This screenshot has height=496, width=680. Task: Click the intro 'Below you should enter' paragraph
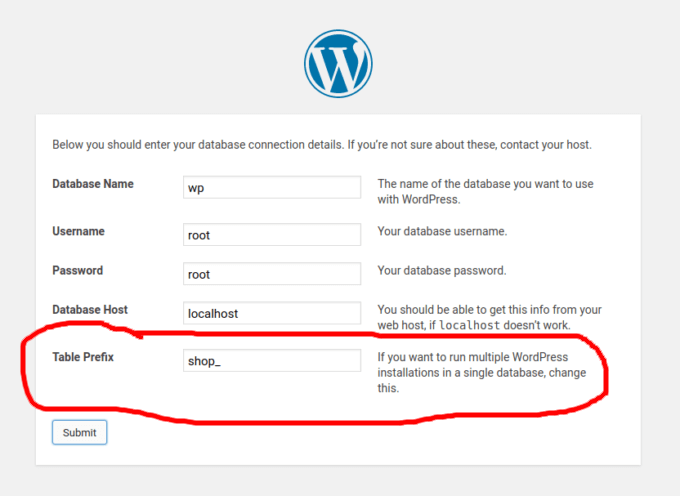coord(322,144)
